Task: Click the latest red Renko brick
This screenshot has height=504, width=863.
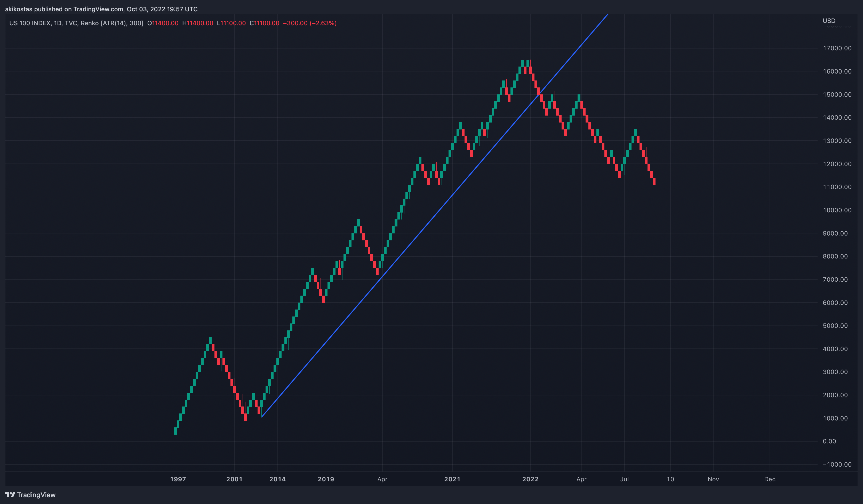Action: pyautogui.click(x=654, y=181)
